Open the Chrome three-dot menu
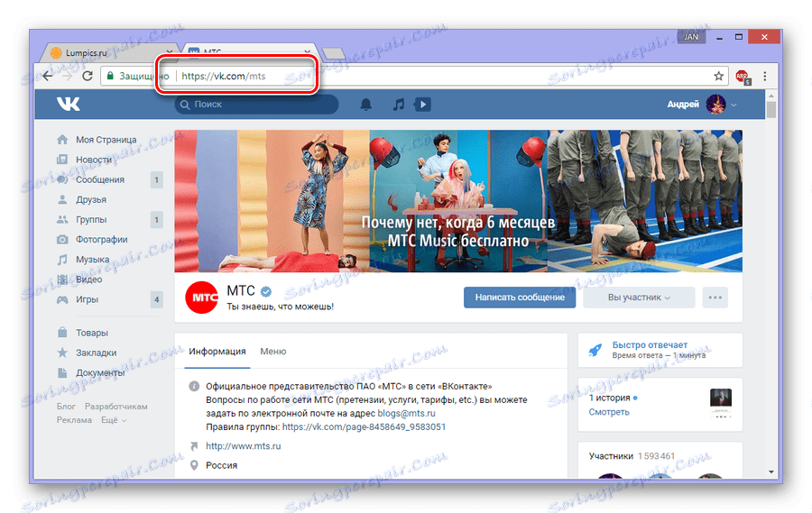 (765, 76)
